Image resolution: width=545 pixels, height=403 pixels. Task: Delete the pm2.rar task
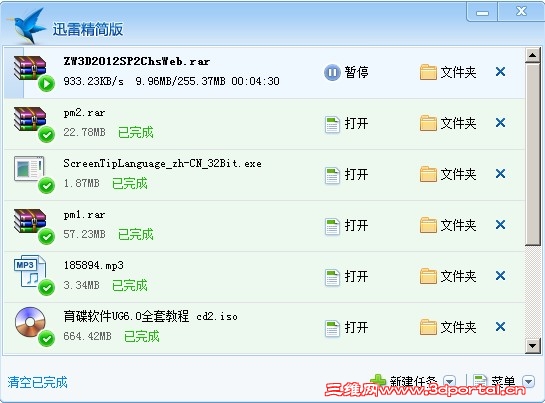(500, 123)
